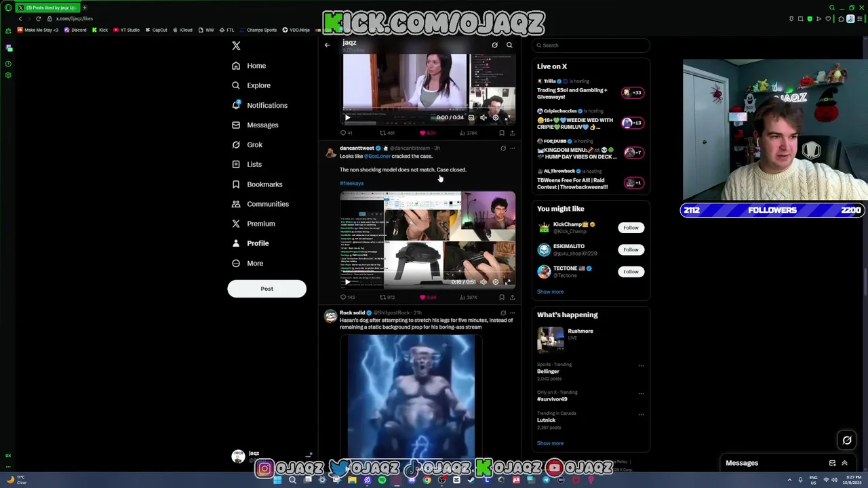This screenshot has width=868, height=488.
Task: Share the dancanttweet post
Action: click(512, 298)
